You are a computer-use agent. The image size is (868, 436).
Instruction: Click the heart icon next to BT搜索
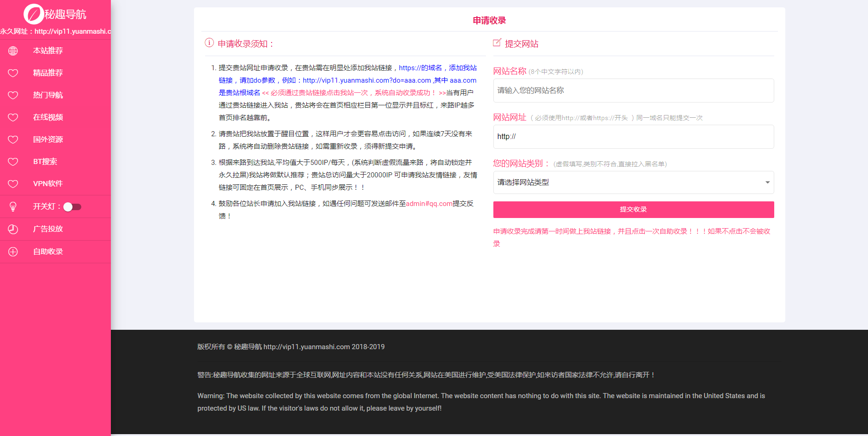tap(13, 162)
